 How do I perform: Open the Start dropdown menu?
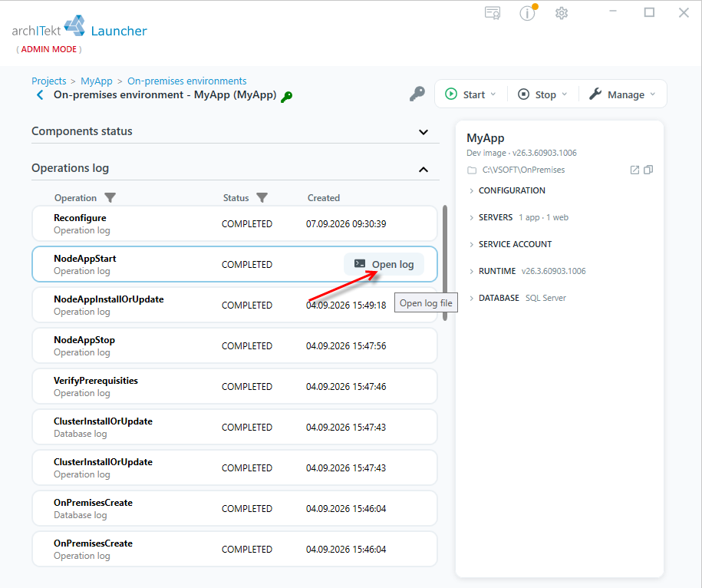(x=470, y=94)
